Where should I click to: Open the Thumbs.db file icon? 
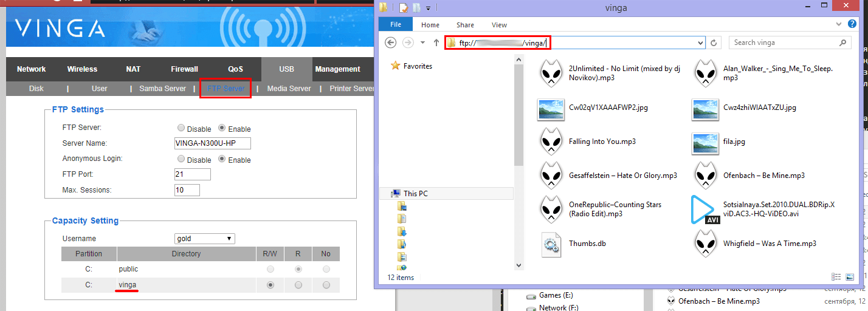tap(551, 244)
